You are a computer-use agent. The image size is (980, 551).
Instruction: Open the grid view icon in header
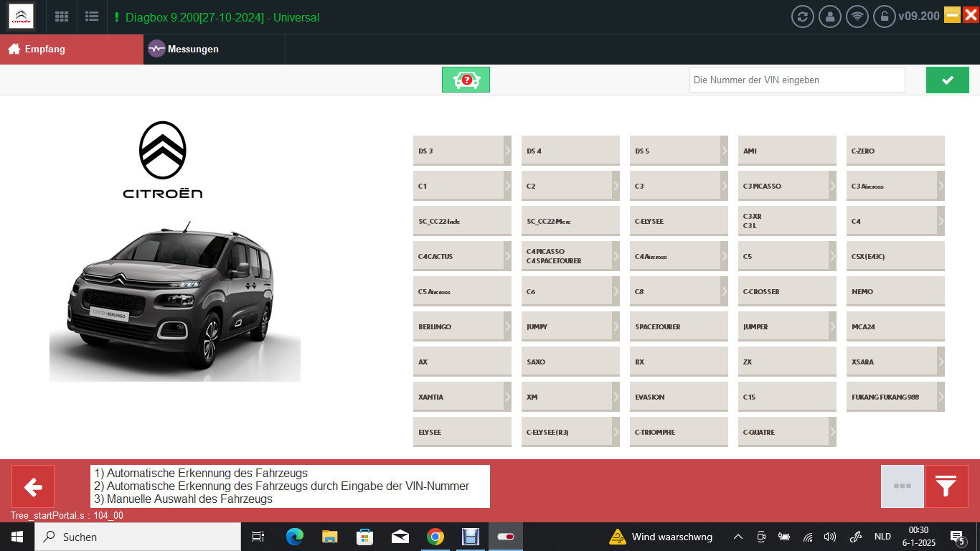pyautogui.click(x=62, y=17)
